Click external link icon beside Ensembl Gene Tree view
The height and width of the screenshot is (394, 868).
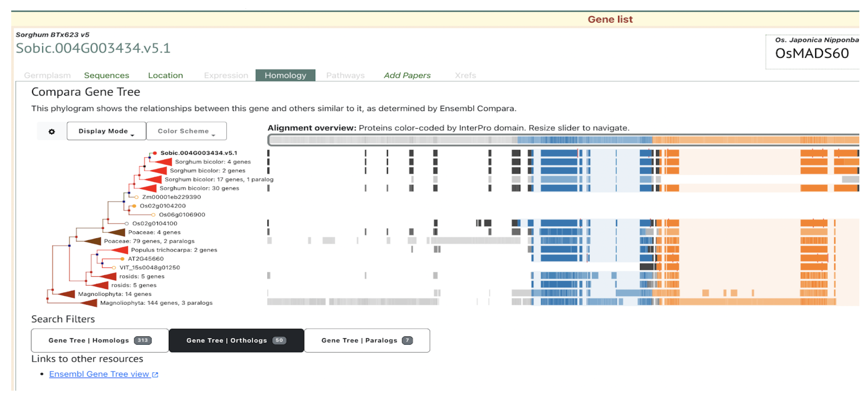click(155, 374)
